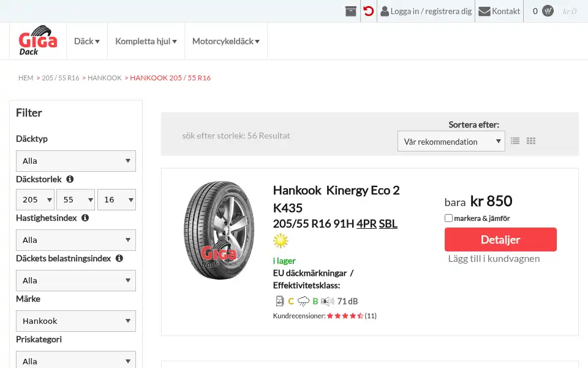
Task: Open the Däcktyp dropdown
Action: click(76, 161)
